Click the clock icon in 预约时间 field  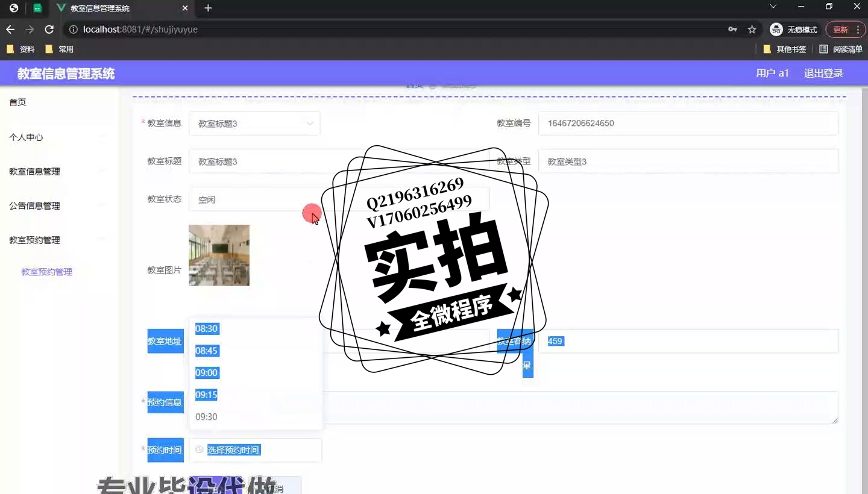pyautogui.click(x=200, y=449)
